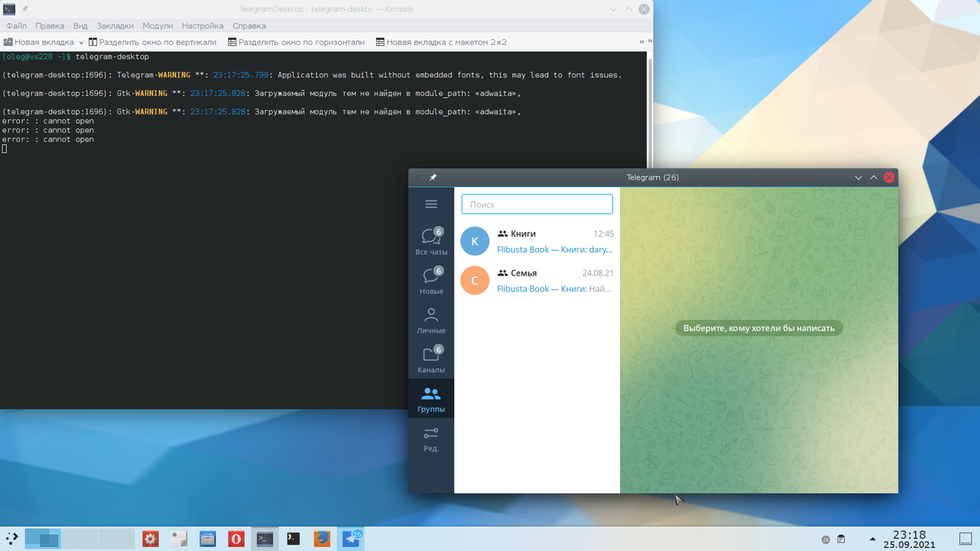Click the Konsole window menu icon in title bar

point(9,9)
